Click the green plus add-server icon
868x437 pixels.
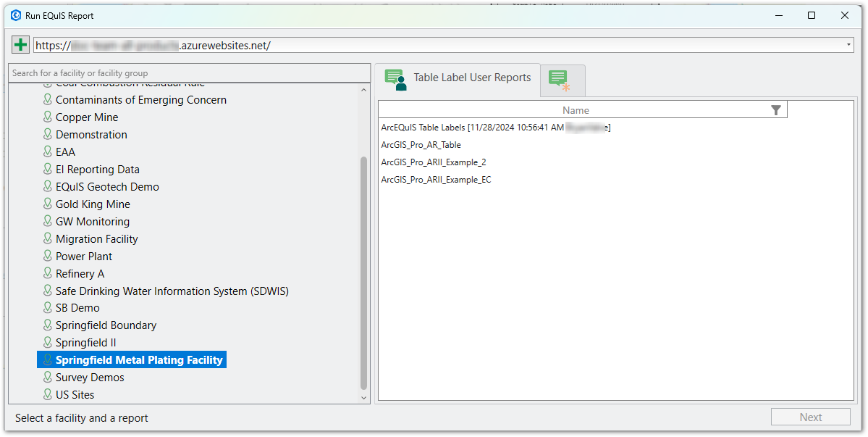pyautogui.click(x=20, y=45)
